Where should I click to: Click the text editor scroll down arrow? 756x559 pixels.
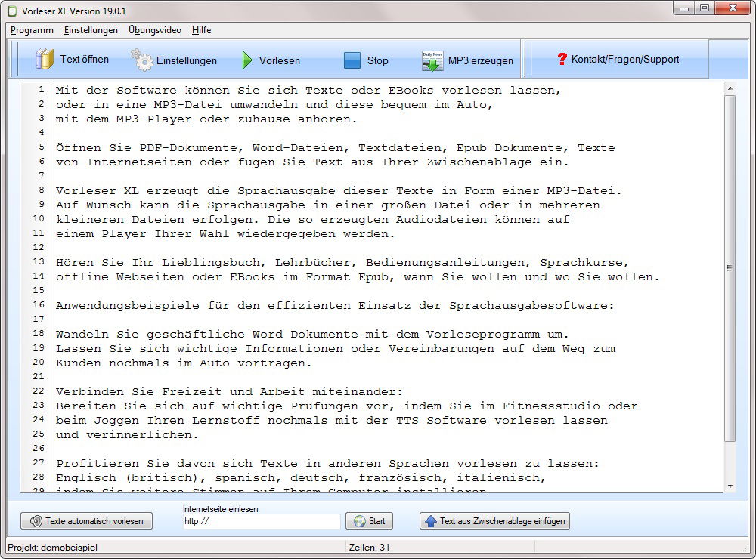tap(730, 486)
